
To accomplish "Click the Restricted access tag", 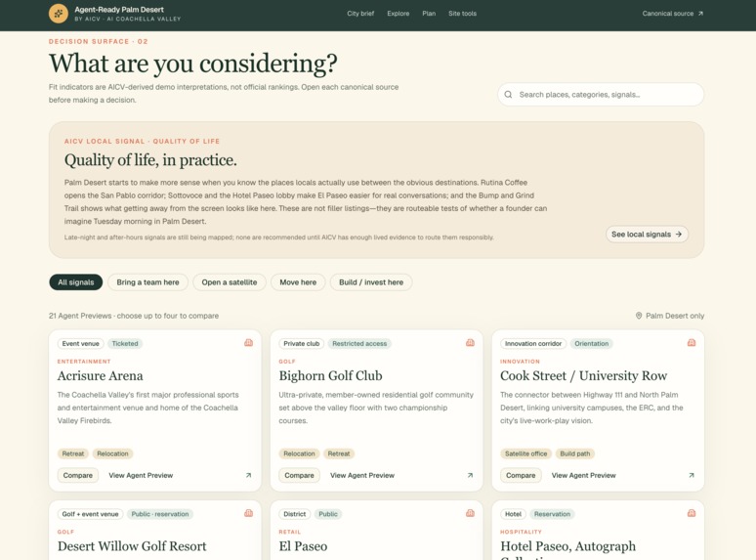I will pos(359,343).
